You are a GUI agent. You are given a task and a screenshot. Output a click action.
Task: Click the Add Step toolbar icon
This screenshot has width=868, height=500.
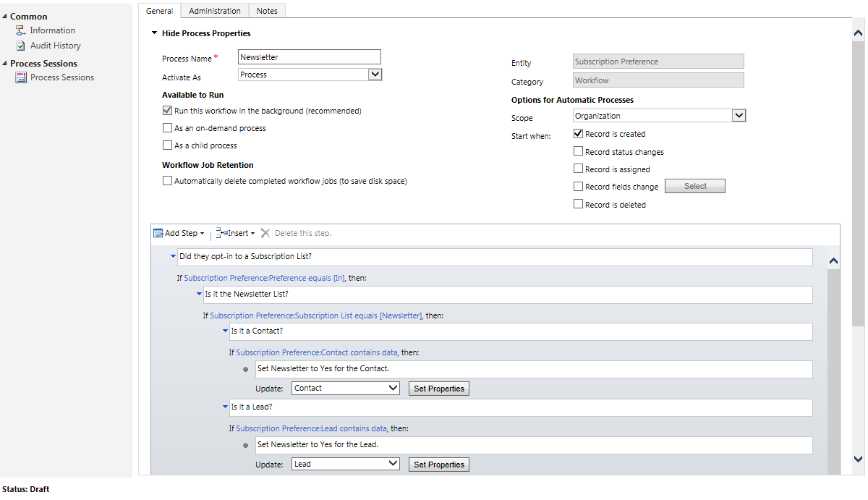[x=158, y=233]
